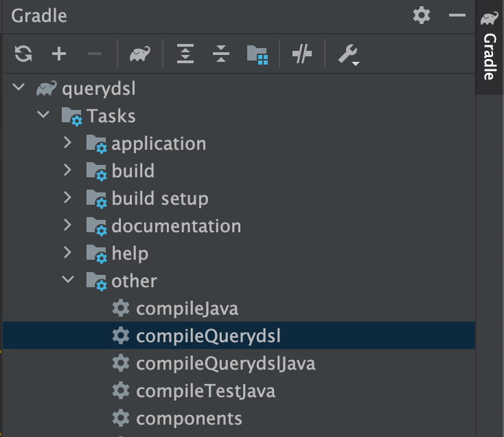The image size is (504, 437).
Task: Click the components gear icon
Action: pyautogui.click(x=121, y=418)
